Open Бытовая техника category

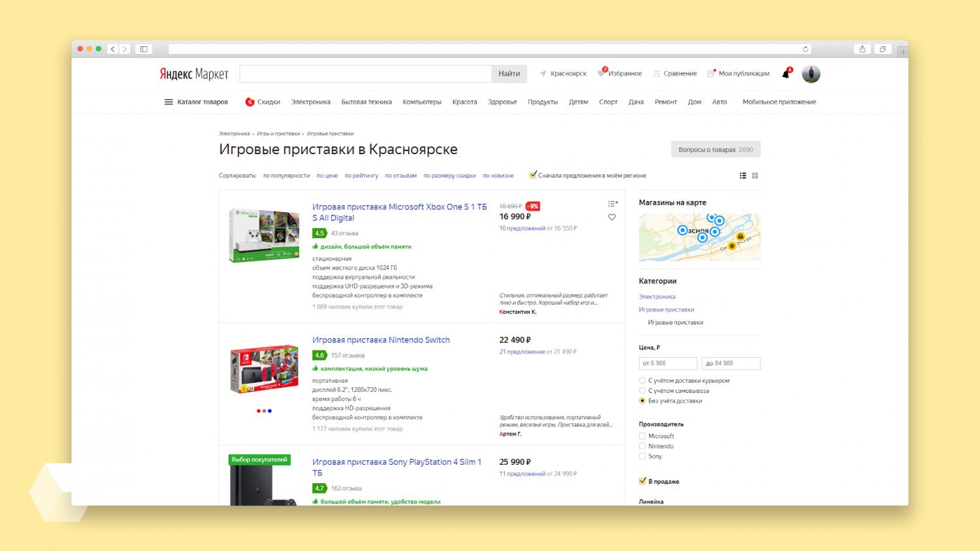click(367, 102)
